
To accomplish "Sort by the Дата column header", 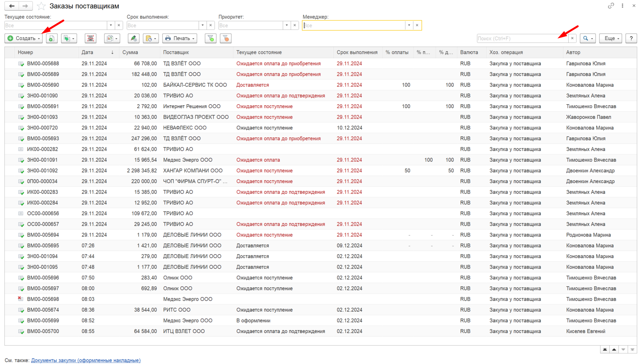I will coord(99,52).
